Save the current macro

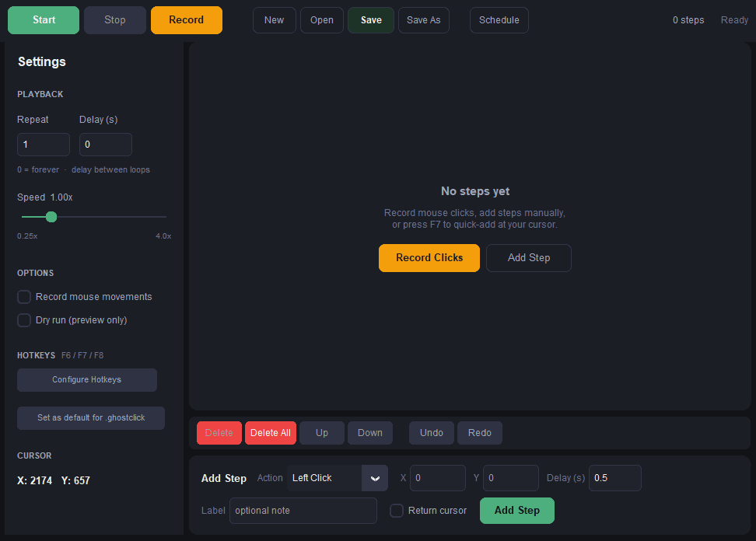tap(370, 19)
